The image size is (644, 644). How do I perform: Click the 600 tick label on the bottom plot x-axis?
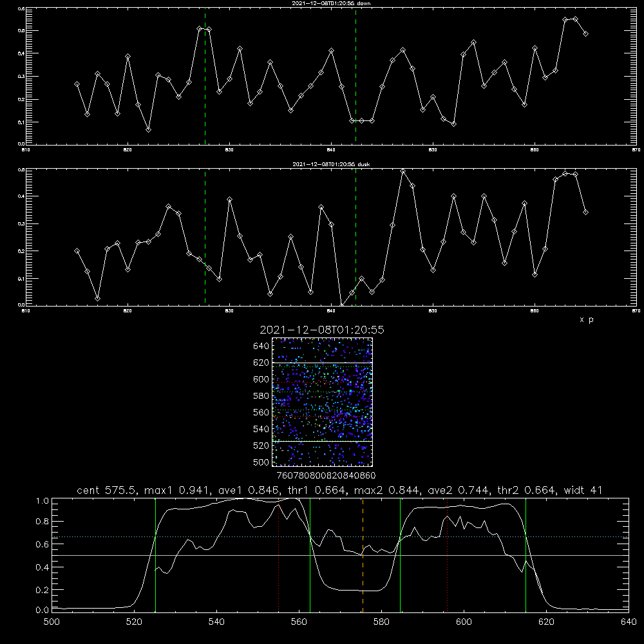tap(464, 622)
